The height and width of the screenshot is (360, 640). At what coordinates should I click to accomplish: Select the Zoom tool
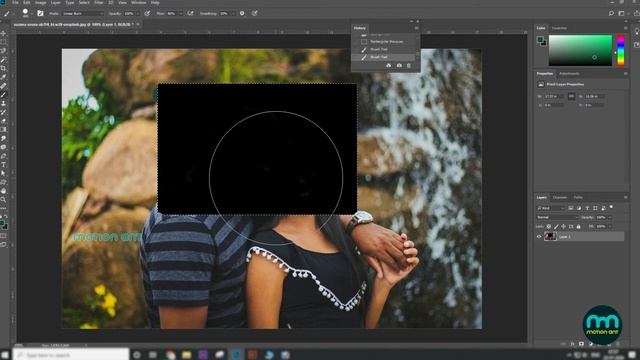(3, 199)
